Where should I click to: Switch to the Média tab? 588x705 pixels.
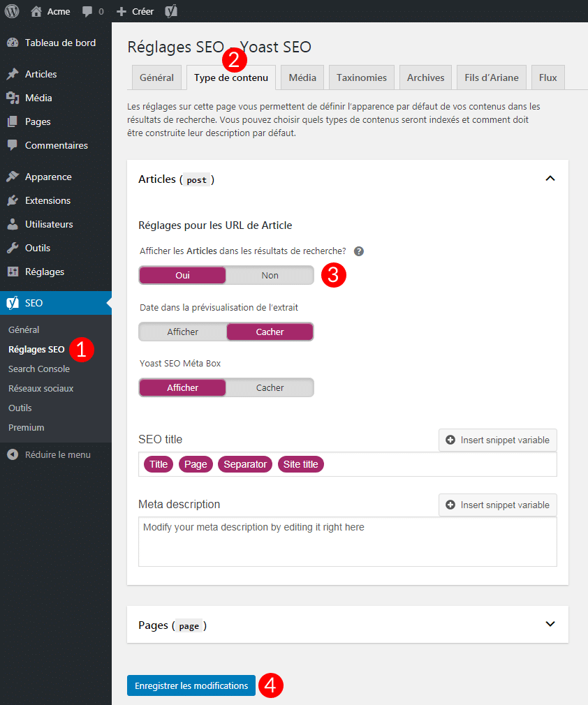click(302, 77)
